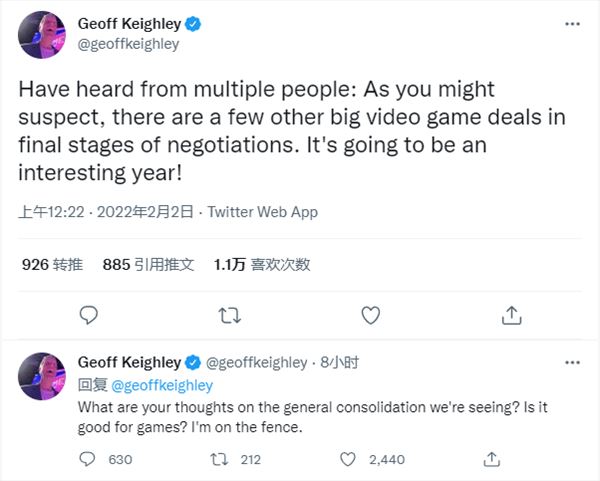This screenshot has height=481, width=600.
Task: View the 885 引用推文 quote tweets
Action: click(x=148, y=264)
